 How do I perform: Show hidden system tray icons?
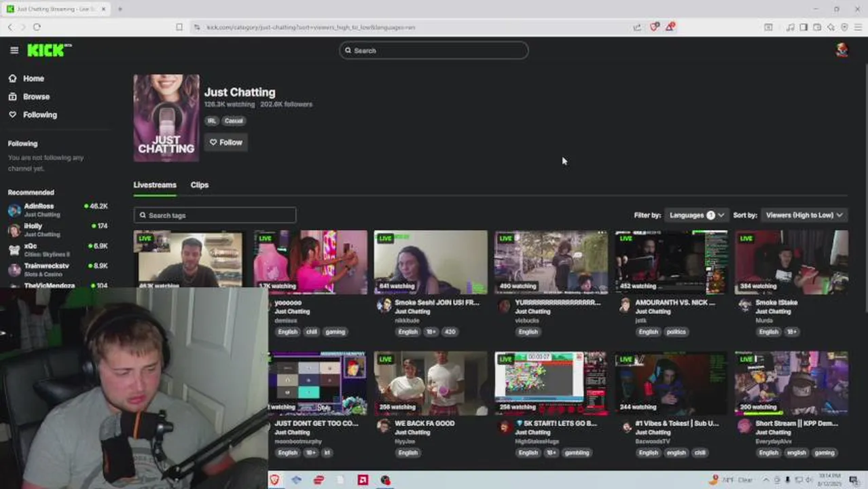coord(766,480)
